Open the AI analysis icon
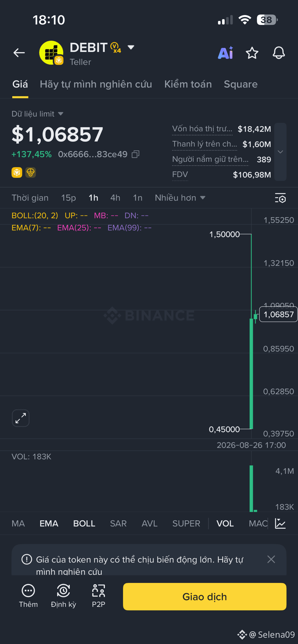The image size is (298, 644). 226,53
